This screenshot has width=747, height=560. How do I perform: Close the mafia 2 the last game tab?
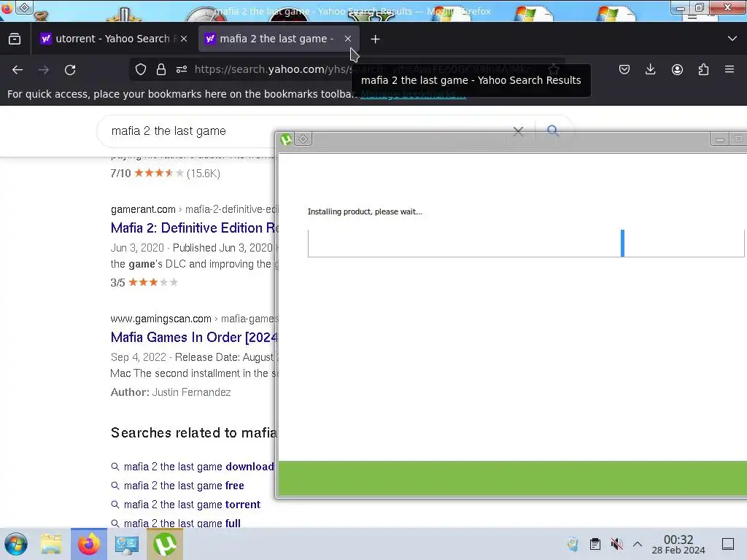(348, 39)
